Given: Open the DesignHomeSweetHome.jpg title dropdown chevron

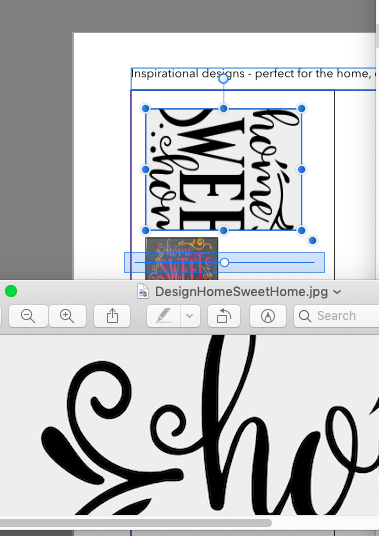Looking at the screenshot, I should (x=337, y=292).
